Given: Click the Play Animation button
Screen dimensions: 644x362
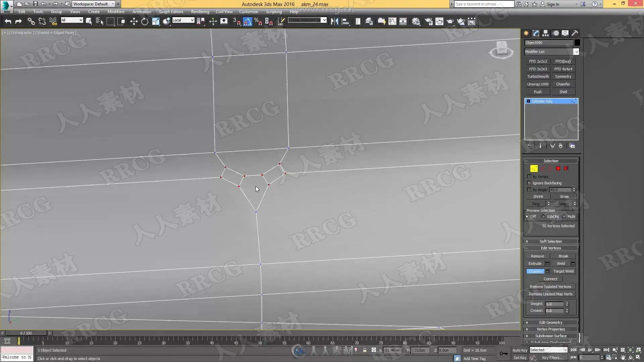Looking at the screenshot, I should click(x=590, y=350).
